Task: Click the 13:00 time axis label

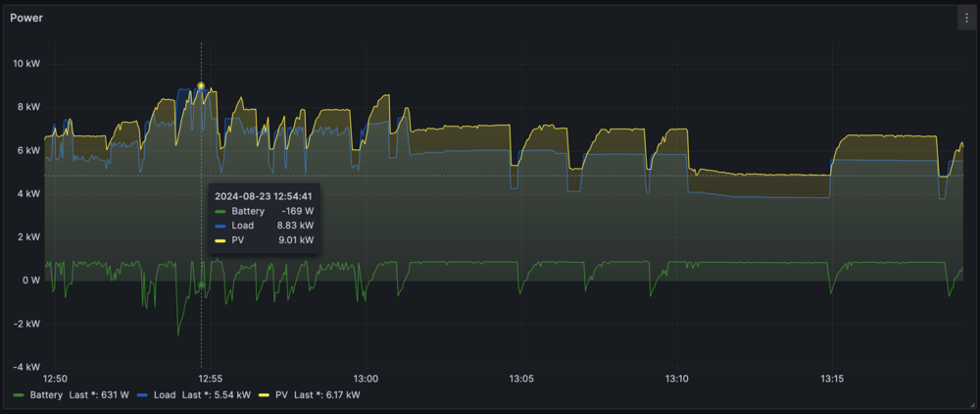Action: pos(366,379)
